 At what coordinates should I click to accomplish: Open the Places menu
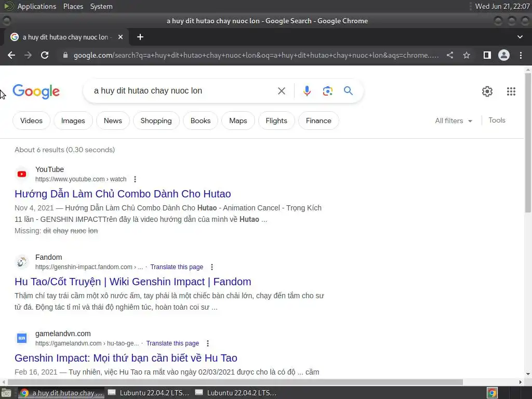point(73,6)
